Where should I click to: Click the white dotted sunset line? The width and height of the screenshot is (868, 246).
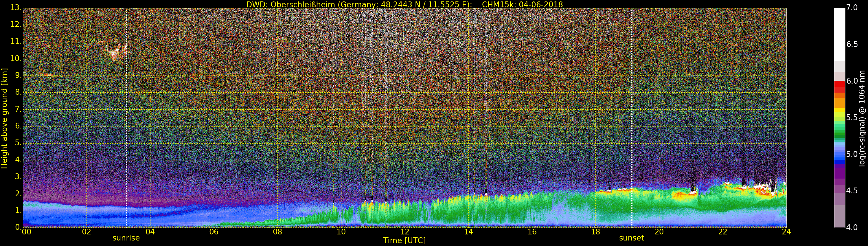631,118
